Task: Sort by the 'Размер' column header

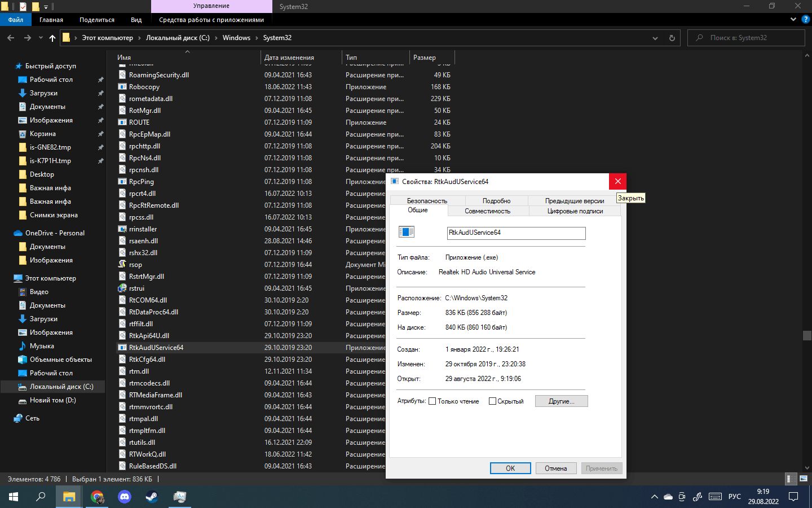Action: (432, 58)
